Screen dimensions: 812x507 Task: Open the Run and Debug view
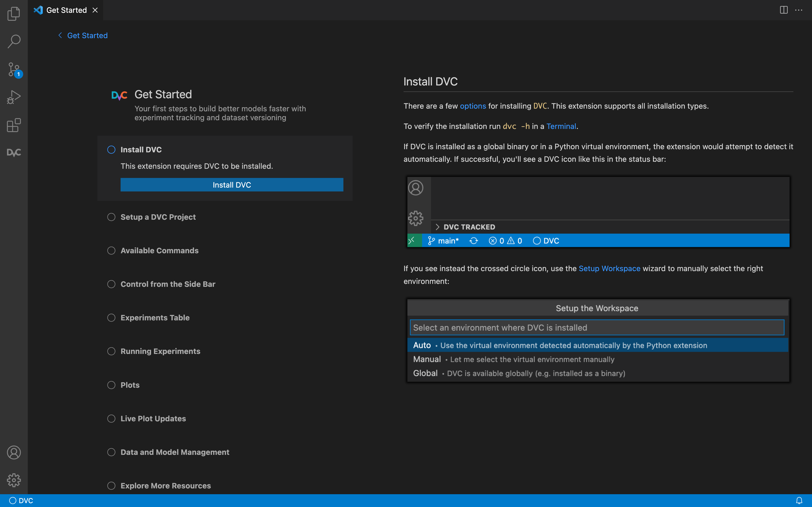[14, 97]
